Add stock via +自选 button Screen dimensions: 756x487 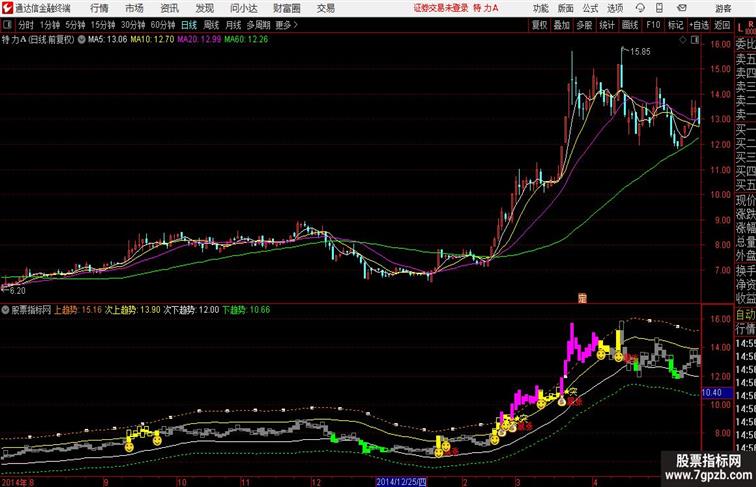click(x=699, y=25)
